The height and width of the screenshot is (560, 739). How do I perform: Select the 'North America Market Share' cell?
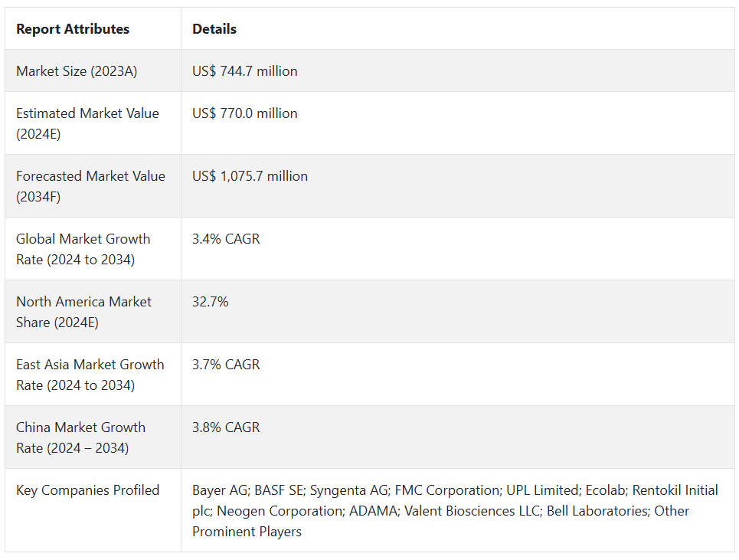click(83, 312)
